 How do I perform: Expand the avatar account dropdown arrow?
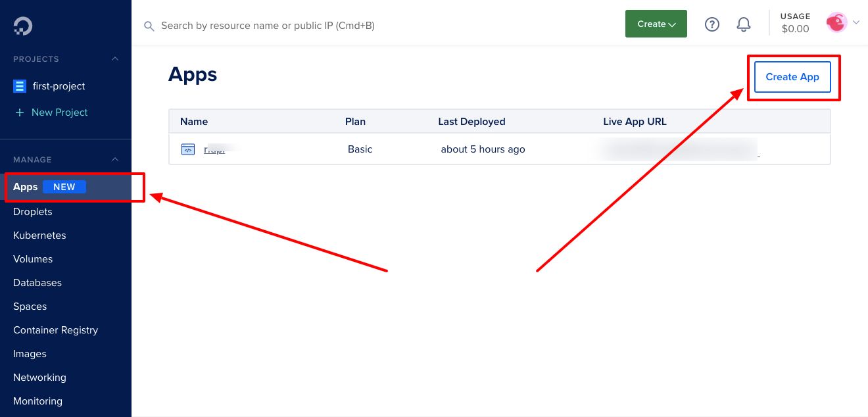856,22
